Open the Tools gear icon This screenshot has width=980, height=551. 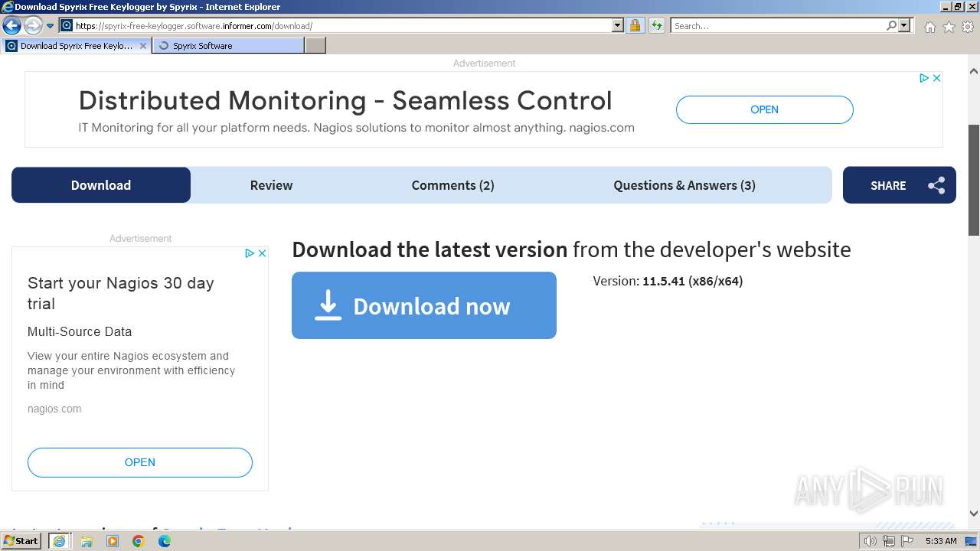967,27
